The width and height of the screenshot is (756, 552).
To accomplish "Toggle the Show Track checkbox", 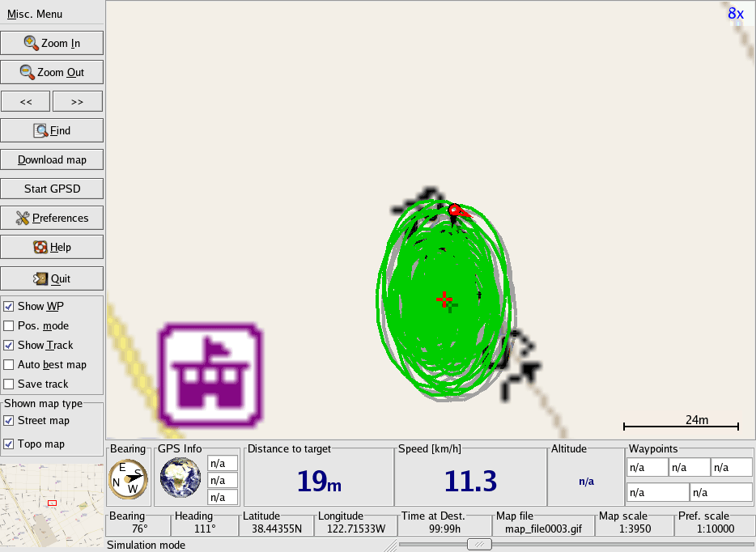I will coord(9,345).
